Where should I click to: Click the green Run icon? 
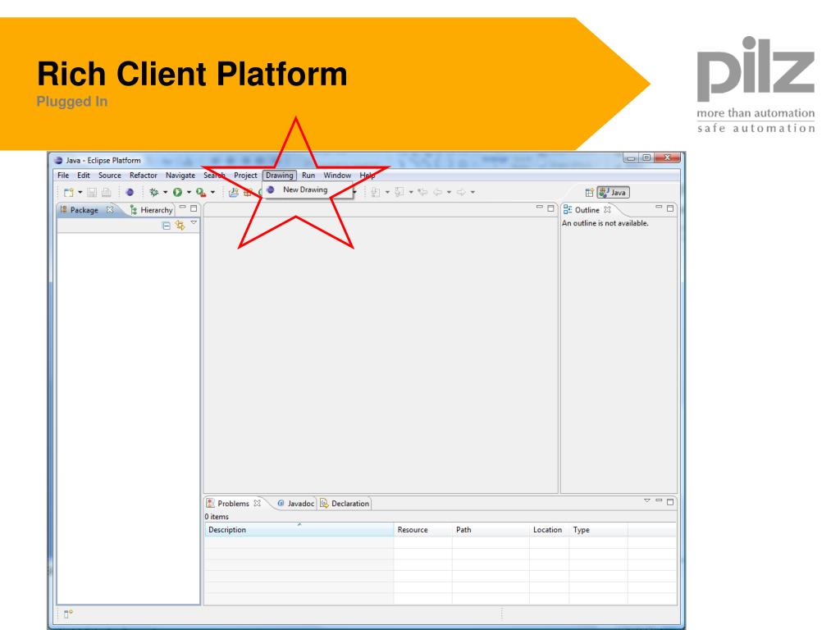click(x=177, y=192)
